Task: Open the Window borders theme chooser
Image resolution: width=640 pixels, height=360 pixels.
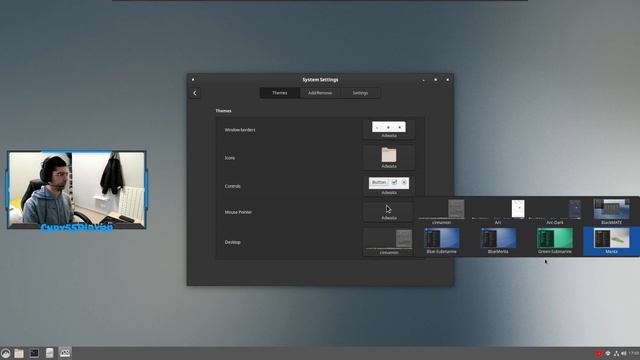Action: tap(389, 130)
